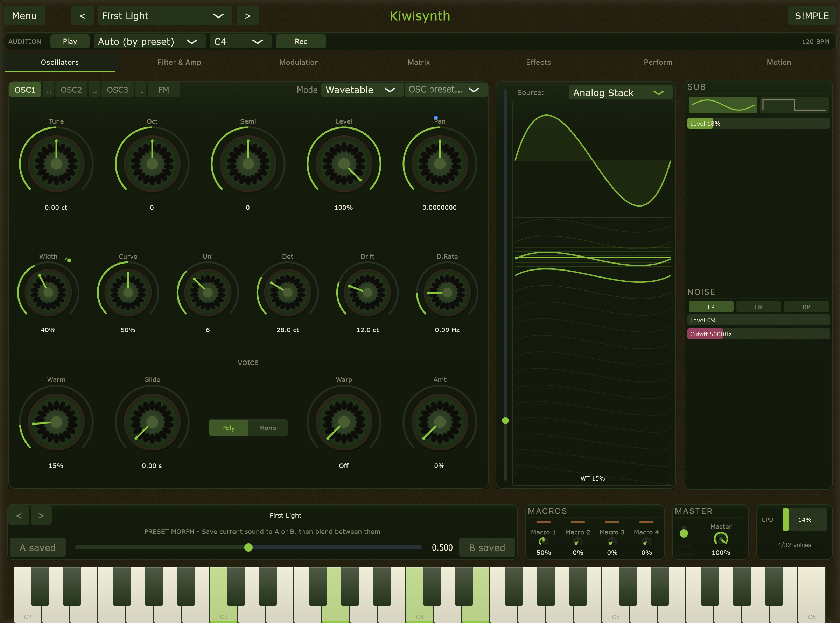Open the Menu button
The height and width of the screenshot is (623, 840).
[24, 15]
